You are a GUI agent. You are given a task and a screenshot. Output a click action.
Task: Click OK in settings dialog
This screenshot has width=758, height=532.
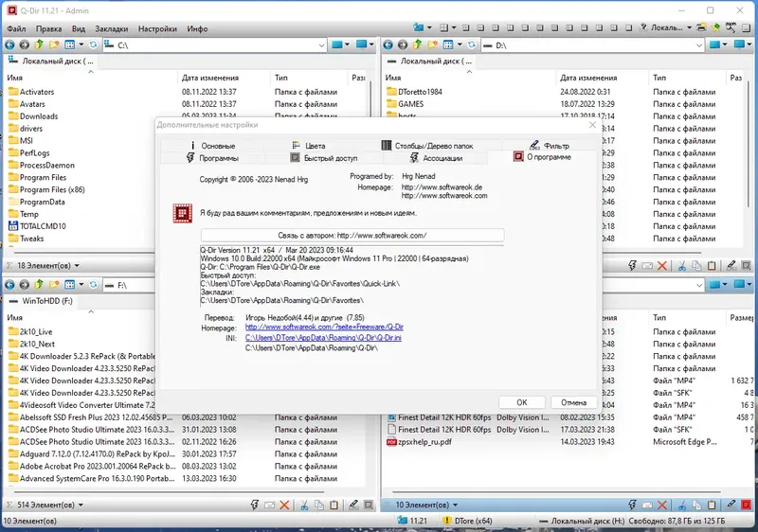click(x=522, y=402)
